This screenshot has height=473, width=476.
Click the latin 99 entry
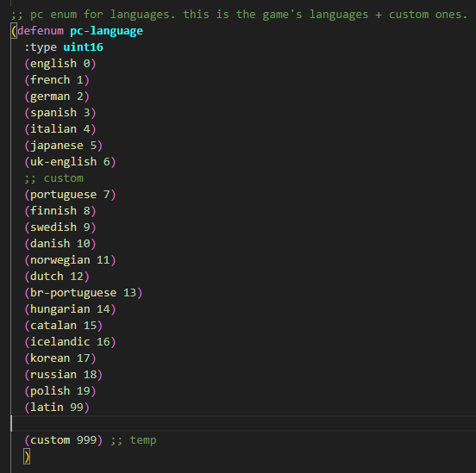coord(57,408)
